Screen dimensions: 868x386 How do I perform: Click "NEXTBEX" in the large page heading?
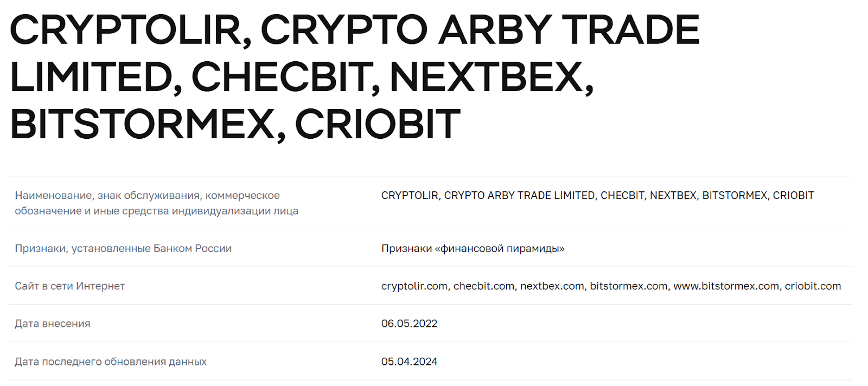[x=487, y=77]
